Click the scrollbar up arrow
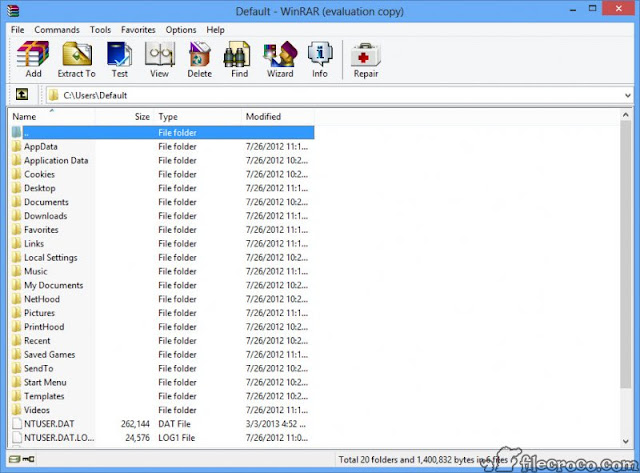The image size is (640, 473). coord(626,115)
